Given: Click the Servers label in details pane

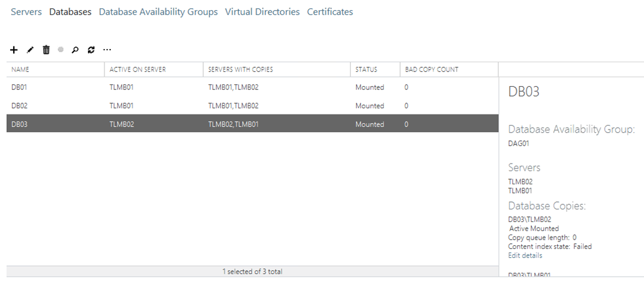Looking at the screenshot, I should pyautogui.click(x=524, y=167).
